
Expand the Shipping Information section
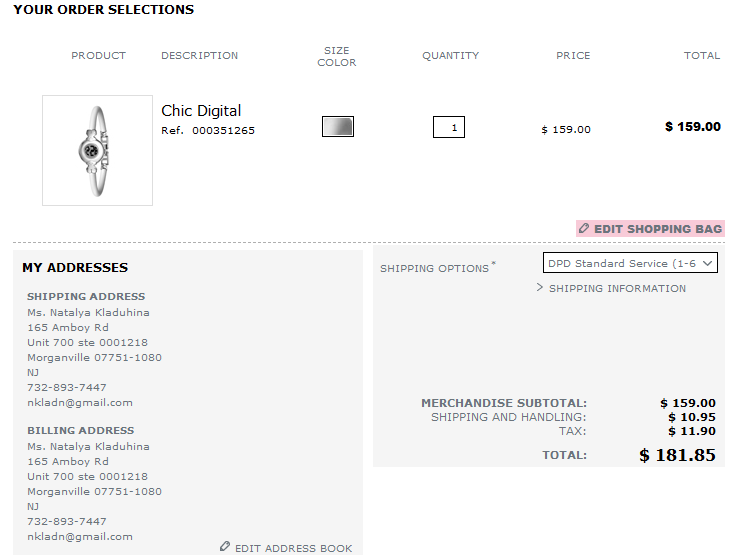tap(617, 288)
